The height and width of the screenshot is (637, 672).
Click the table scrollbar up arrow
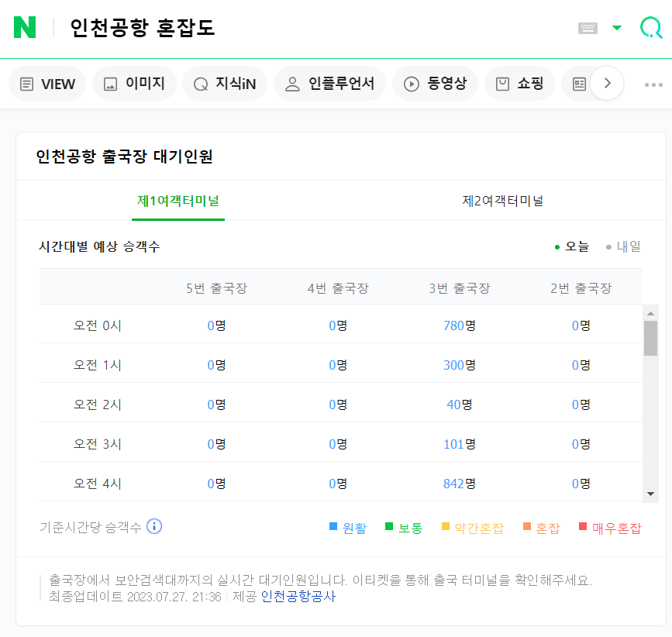coord(650,314)
